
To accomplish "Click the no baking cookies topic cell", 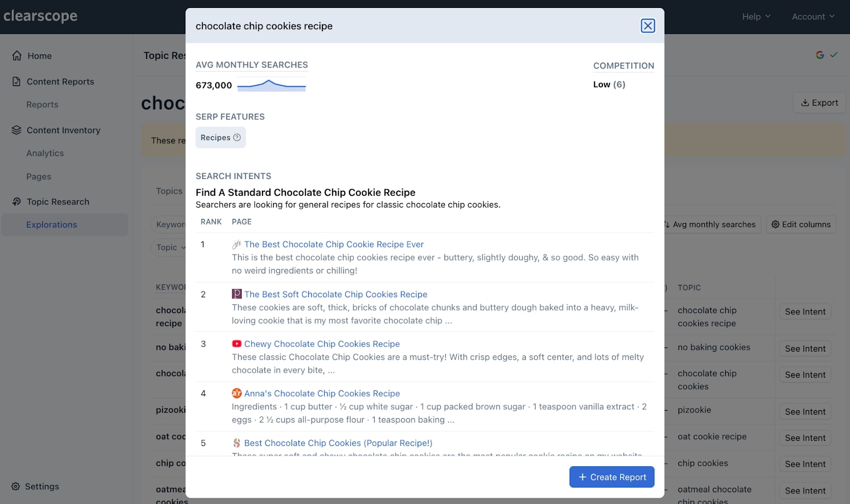I will click(x=714, y=347).
